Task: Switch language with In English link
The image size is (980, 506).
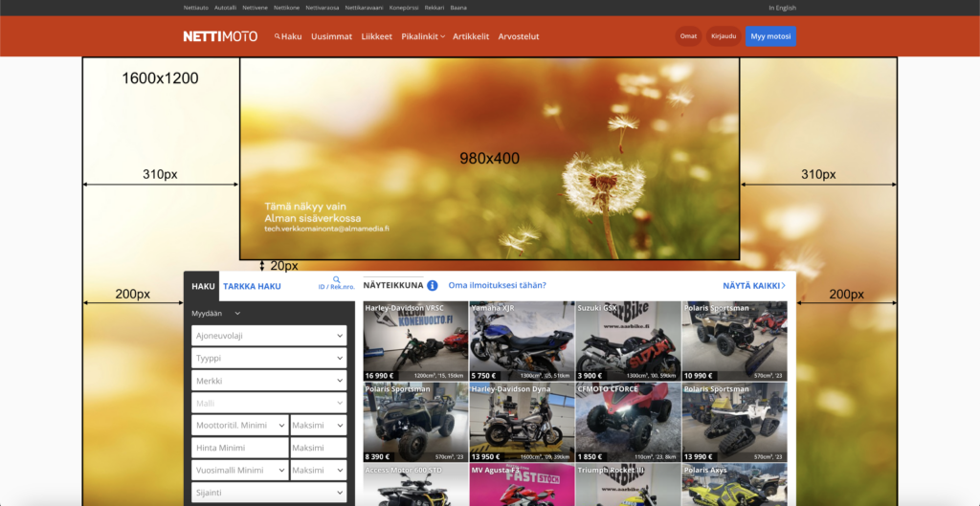Action: 783,8
